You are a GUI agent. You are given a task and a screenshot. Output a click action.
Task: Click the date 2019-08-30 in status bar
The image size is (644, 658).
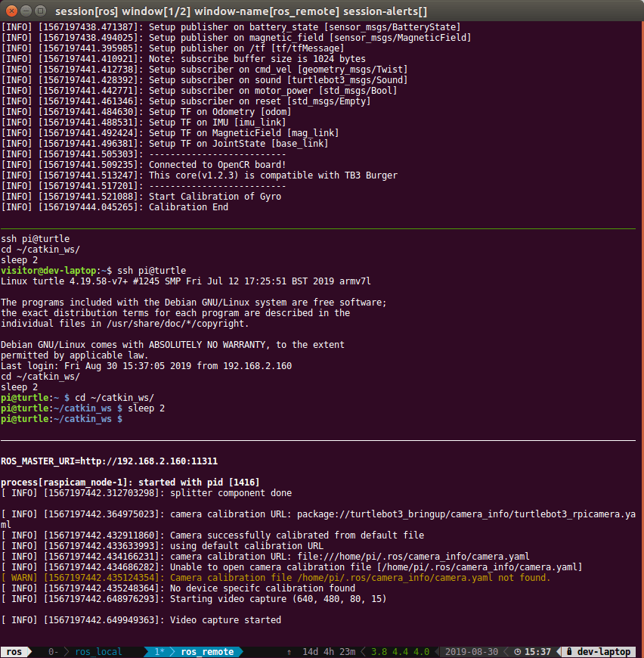[x=472, y=652]
